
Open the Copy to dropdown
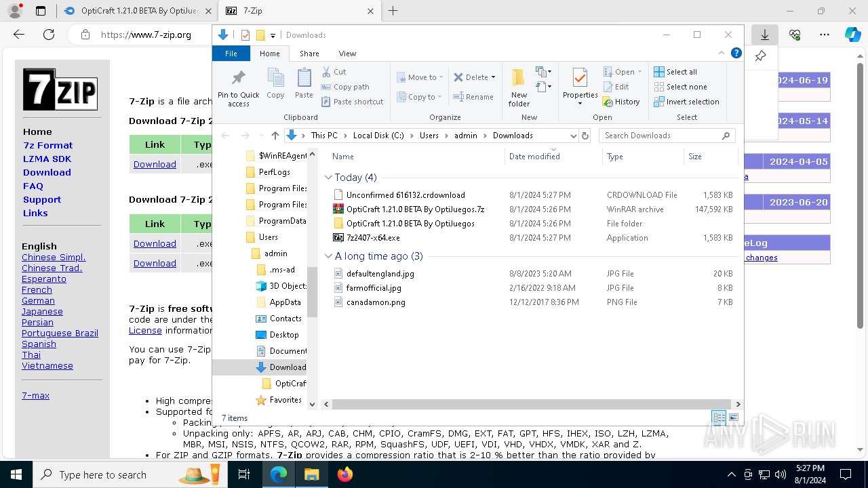[x=420, y=97]
